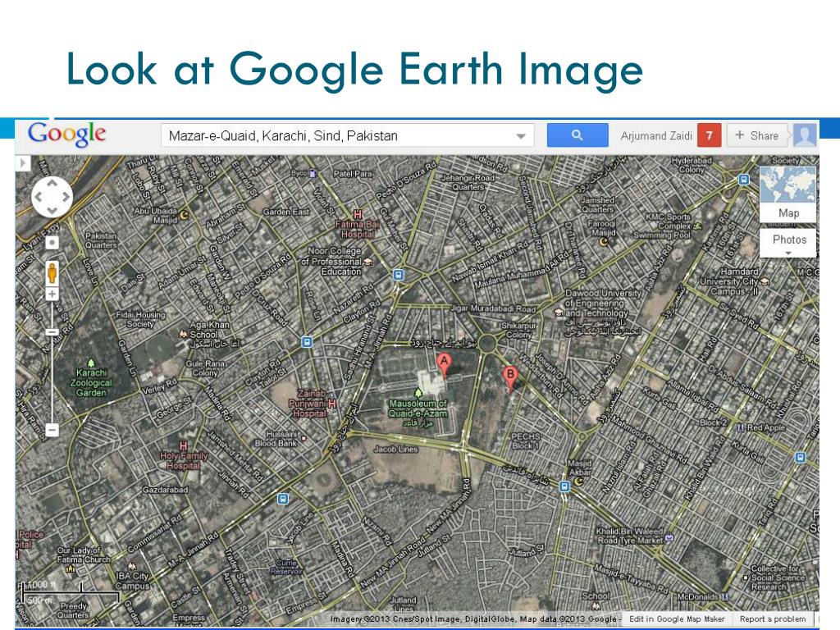
Task: Click the Currie Reservoir label
Action: (286, 567)
